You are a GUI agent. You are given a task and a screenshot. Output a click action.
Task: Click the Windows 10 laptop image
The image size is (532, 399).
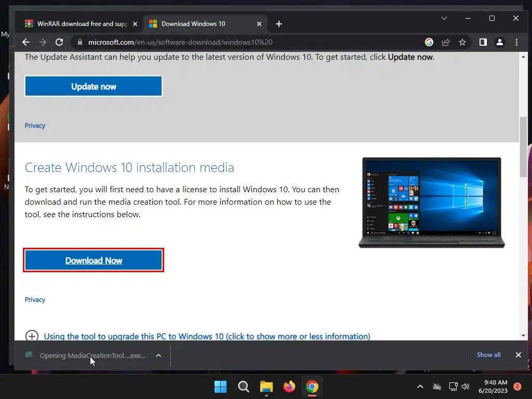432,203
